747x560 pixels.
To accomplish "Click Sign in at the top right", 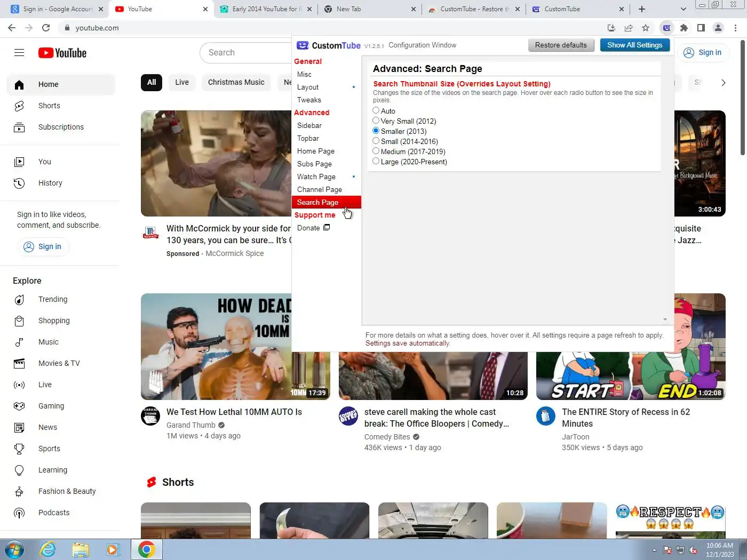I will (702, 52).
